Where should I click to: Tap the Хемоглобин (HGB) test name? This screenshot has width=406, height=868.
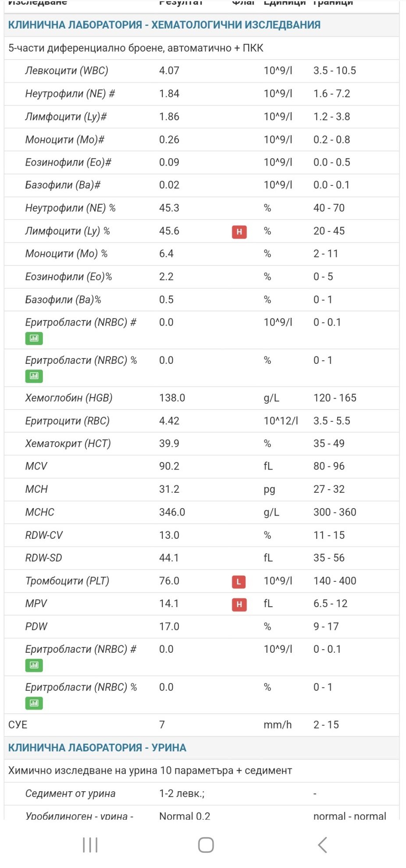tap(69, 398)
